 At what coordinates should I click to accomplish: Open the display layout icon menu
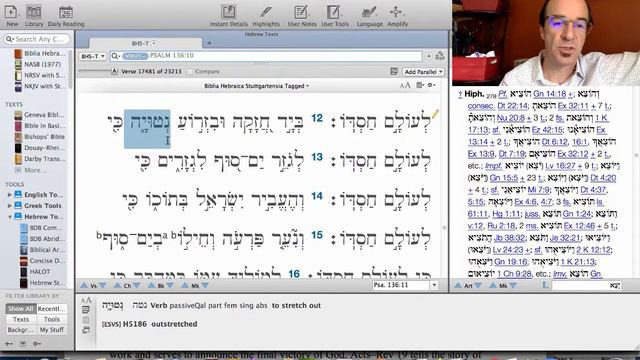420,85
